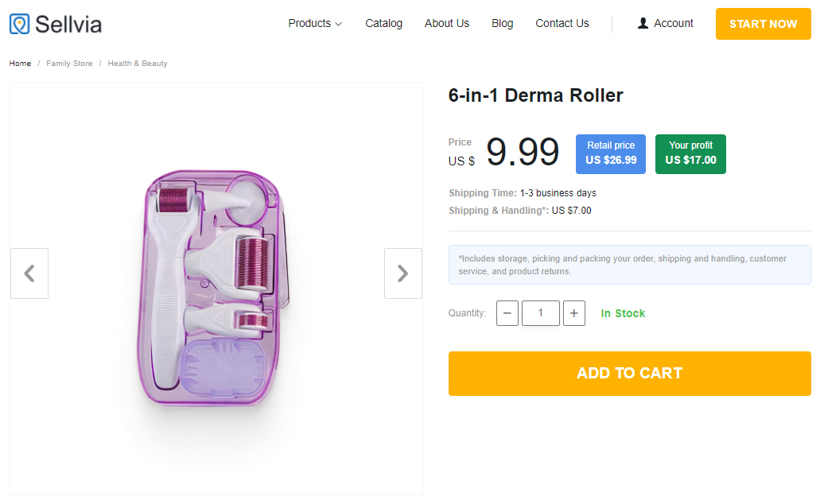Open the Contact Us page
The height and width of the screenshot is (504, 824).
(562, 23)
